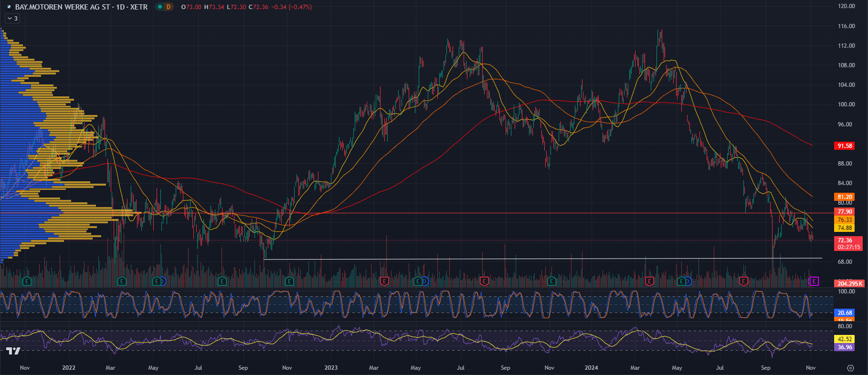Screen dimensions: 868x375
Task: Click the orange delayed data D badge
Action: click(169, 7)
